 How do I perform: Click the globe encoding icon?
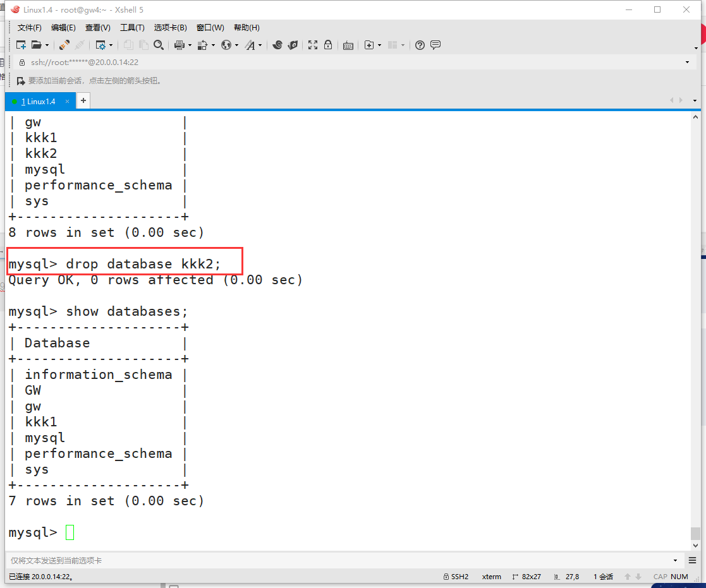pos(226,45)
